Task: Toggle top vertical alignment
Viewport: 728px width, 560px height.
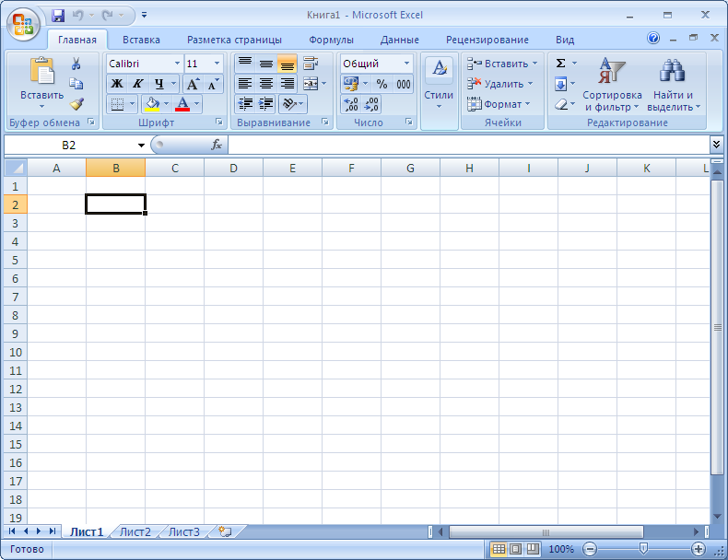Action: point(245,64)
